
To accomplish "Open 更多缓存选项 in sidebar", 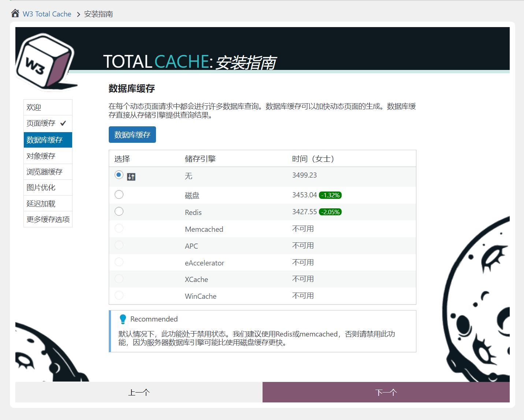I will coord(48,219).
